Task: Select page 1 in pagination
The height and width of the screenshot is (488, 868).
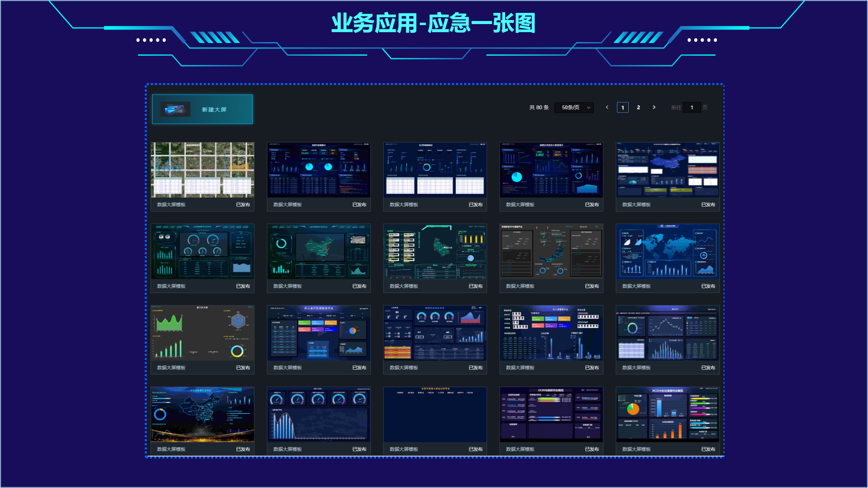Action: [623, 107]
